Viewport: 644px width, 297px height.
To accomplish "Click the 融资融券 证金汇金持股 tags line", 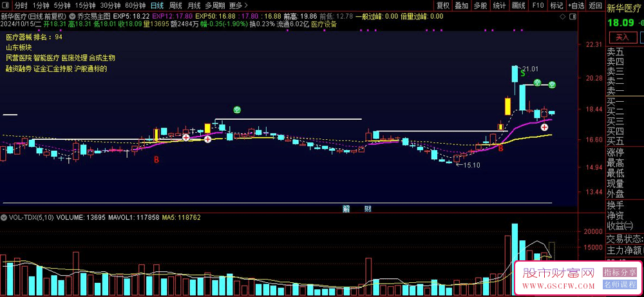I will tap(57, 68).
